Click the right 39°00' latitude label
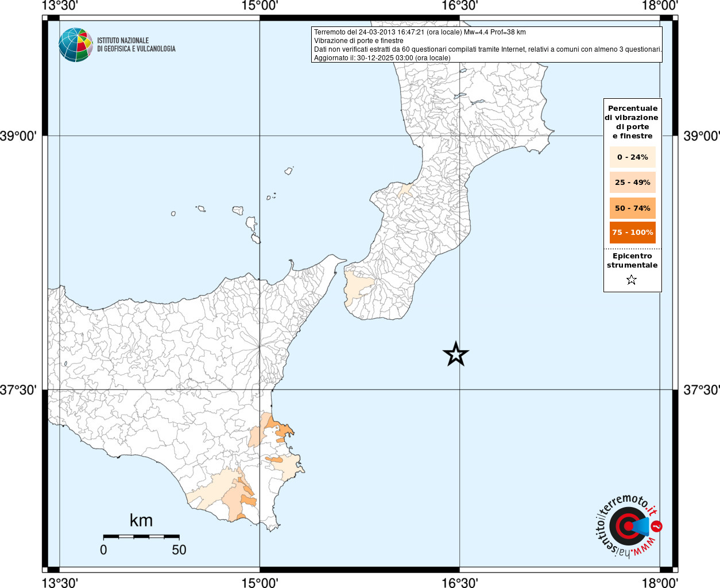 pos(702,136)
